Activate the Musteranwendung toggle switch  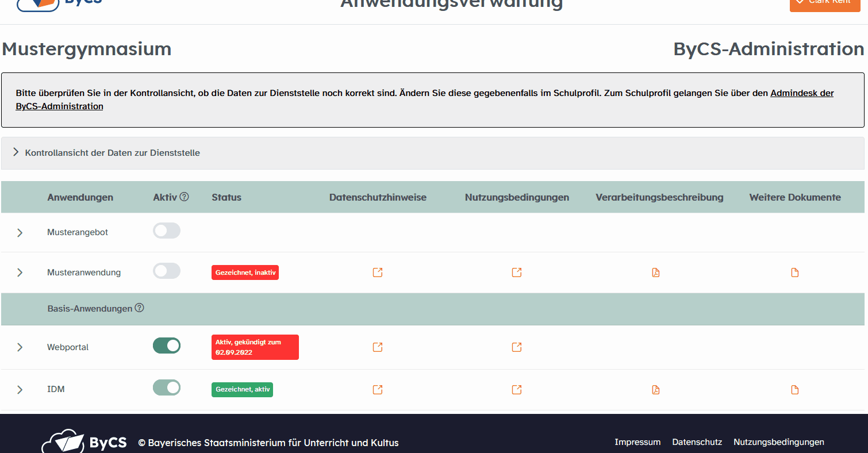pyautogui.click(x=166, y=270)
